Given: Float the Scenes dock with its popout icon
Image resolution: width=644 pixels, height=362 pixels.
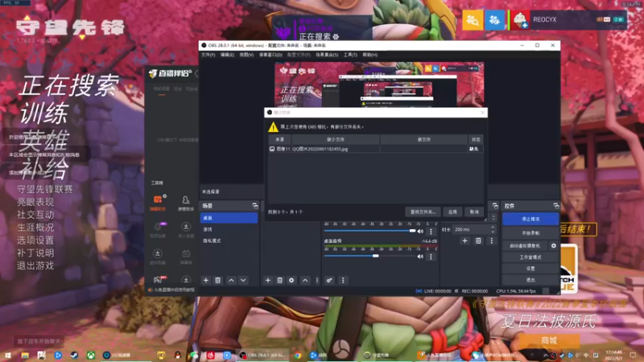Looking at the screenshot, I should coord(255,206).
